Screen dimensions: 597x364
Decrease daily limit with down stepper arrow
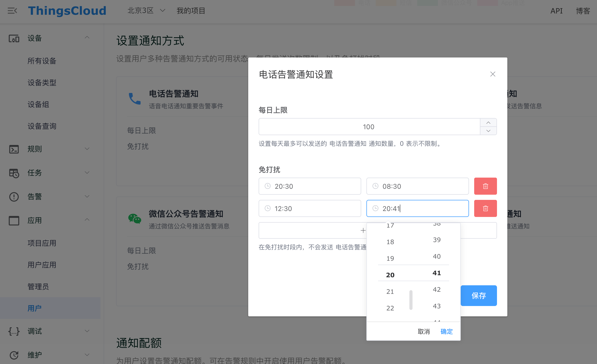[488, 131]
